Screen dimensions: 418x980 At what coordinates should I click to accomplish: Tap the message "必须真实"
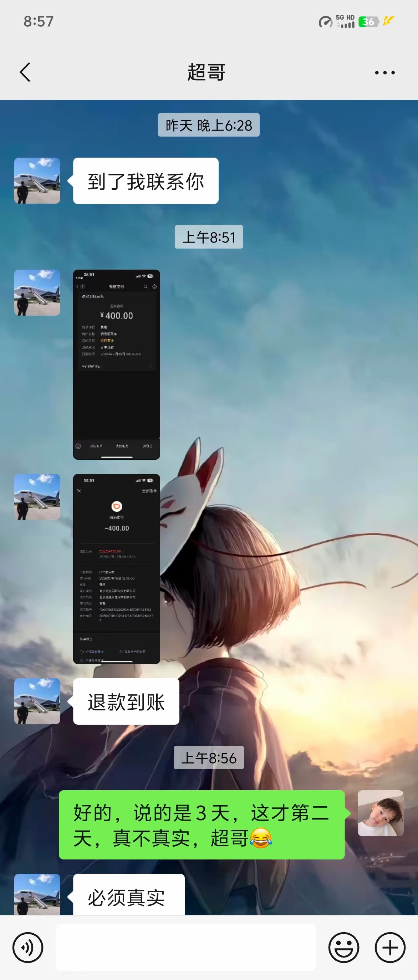[128, 894]
